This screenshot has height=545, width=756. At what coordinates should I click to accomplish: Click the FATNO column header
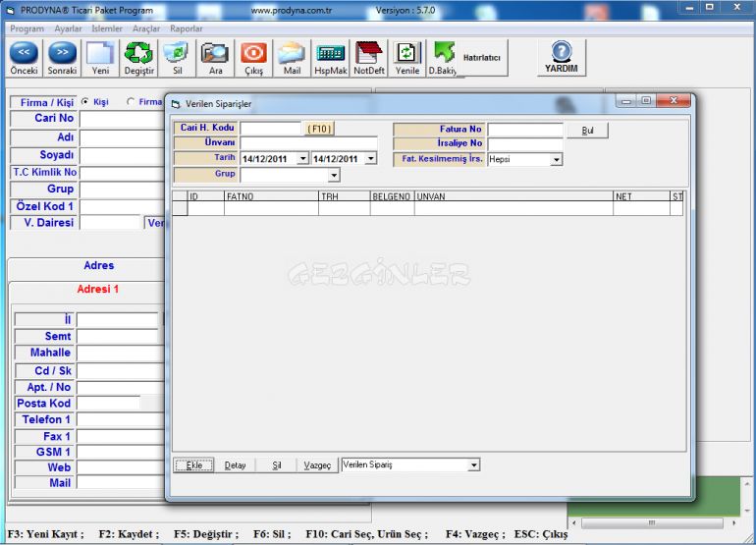coord(271,196)
